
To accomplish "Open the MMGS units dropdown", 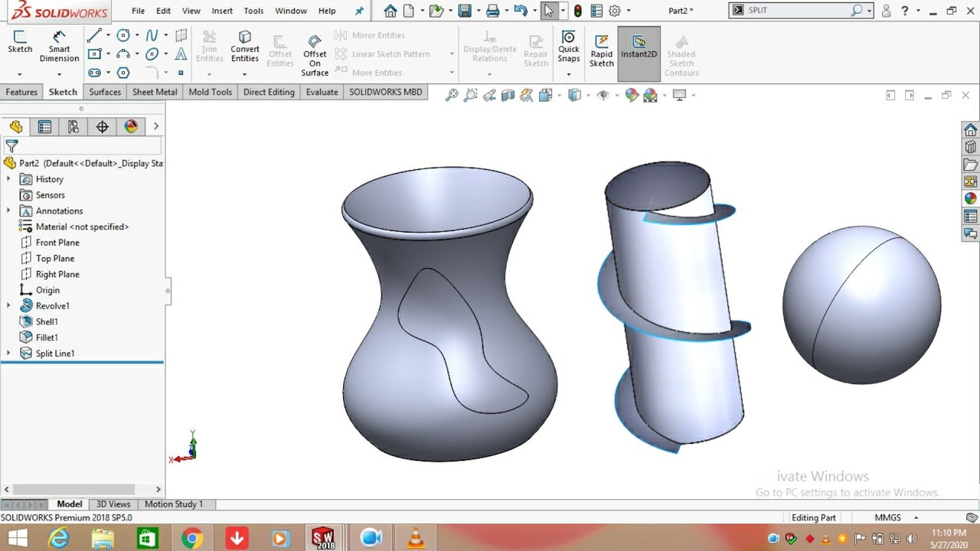I will pyautogui.click(x=916, y=518).
